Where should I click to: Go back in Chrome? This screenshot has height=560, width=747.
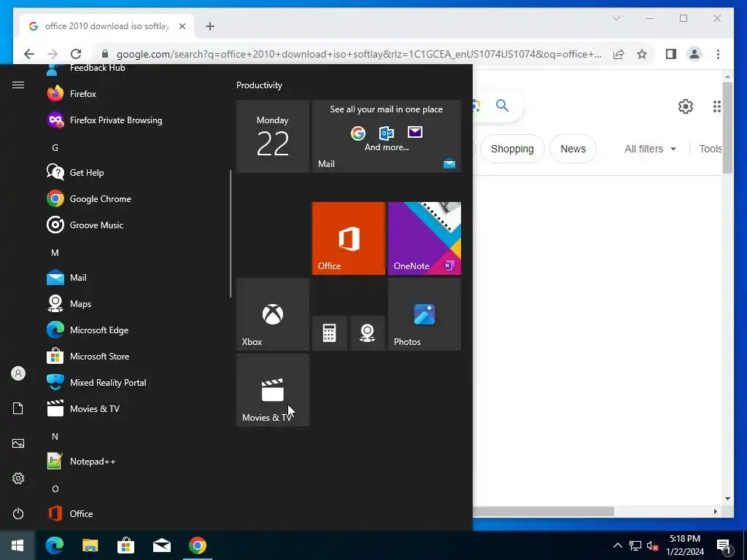29,54
